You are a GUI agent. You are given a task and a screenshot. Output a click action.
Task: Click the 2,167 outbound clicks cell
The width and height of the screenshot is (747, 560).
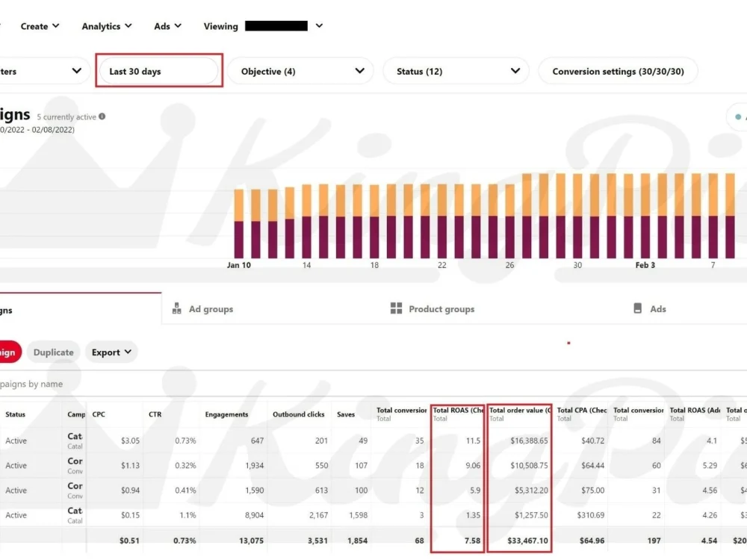pyautogui.click(x=318, y=515)
